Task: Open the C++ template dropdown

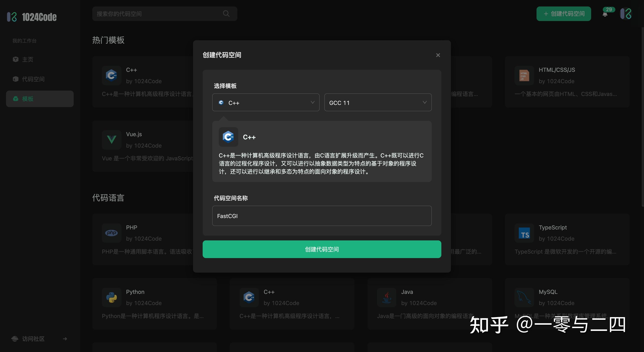Action: [266, 102]
